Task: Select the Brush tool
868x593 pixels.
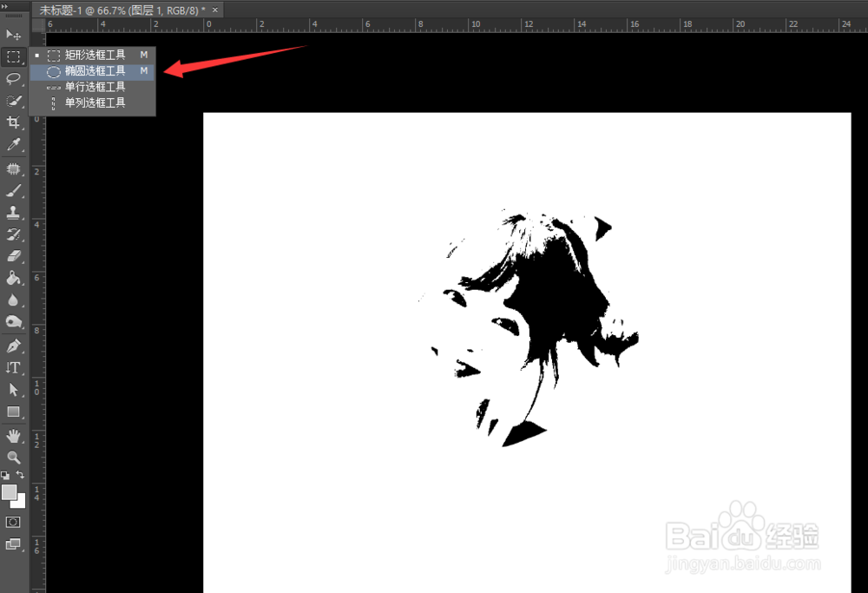Action: pos(13,191)
